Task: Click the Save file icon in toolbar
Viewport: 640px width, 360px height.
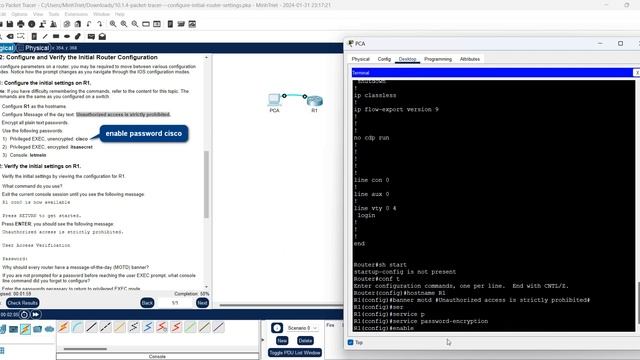Action: [x=9, y=24]
